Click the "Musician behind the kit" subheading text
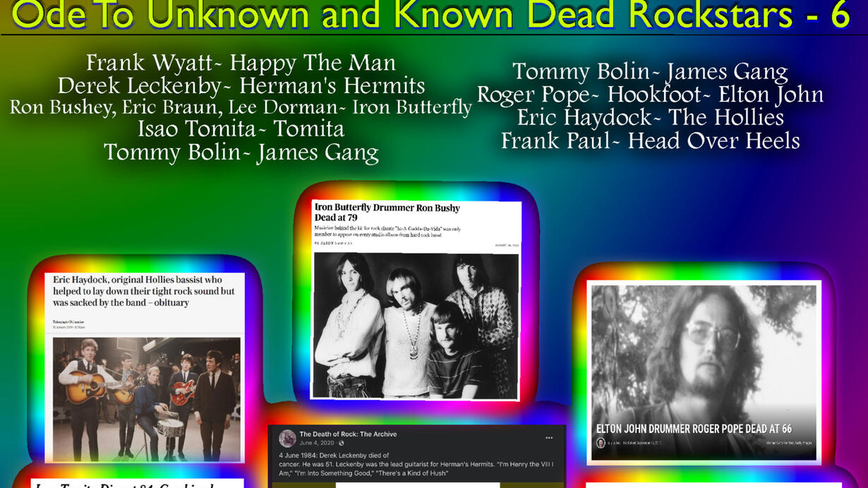The image size is (868, 488). click(x=387, y=232)
